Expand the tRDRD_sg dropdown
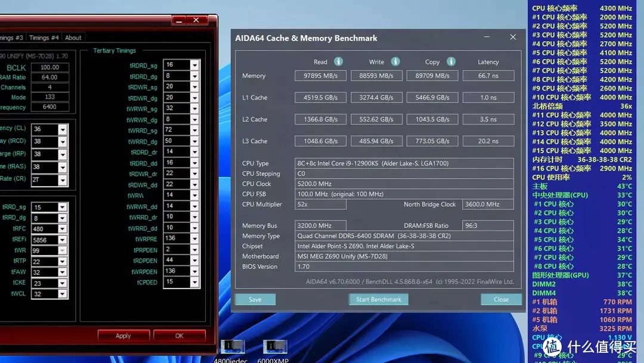The width and height of the screenshot is (644, 363). pos(194,65)
